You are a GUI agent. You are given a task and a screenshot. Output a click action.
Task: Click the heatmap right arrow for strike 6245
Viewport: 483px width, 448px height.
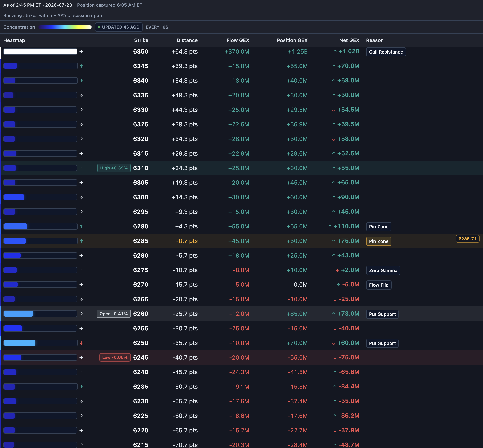point(81,357)
